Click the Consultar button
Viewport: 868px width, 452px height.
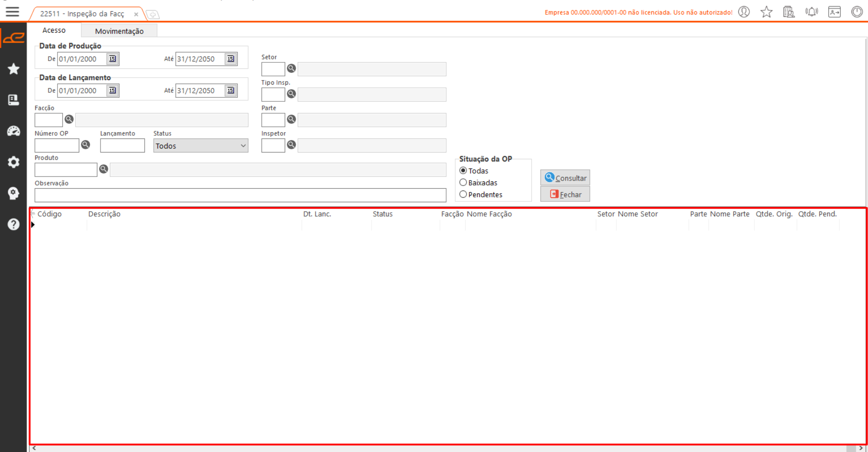tap(565, 178)
